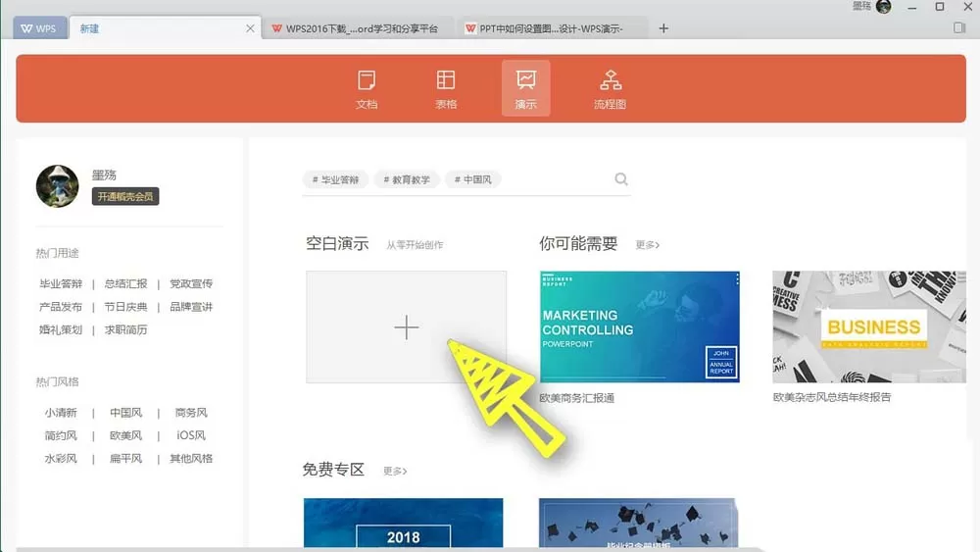
Task: Select the 演示 presentation type icon
Action: pyautogui.click(x=525, y=88)
